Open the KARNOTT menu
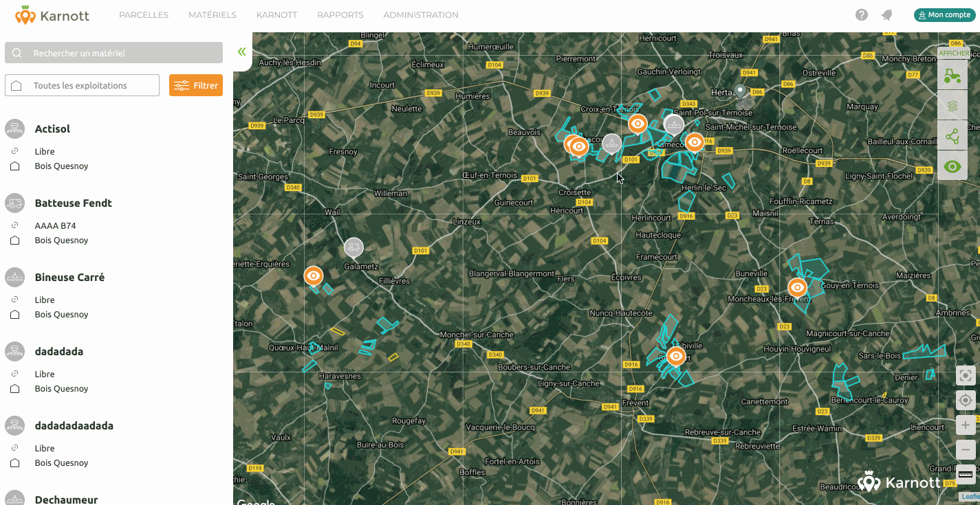This screenshot has height=505, width=980. (x=276, y=15)
